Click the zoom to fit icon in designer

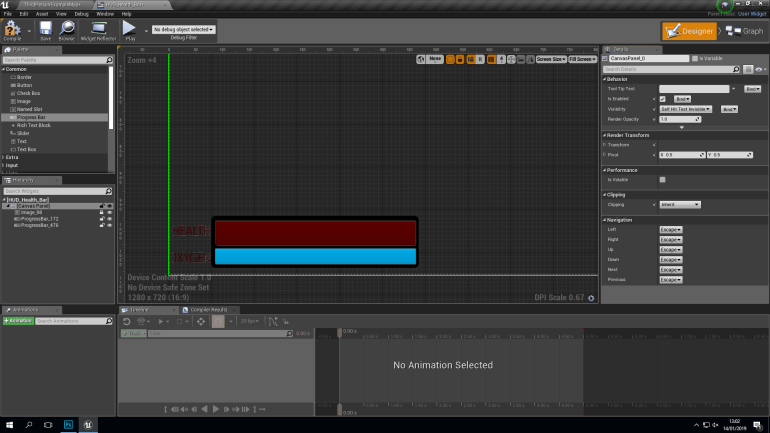[511, 59]
